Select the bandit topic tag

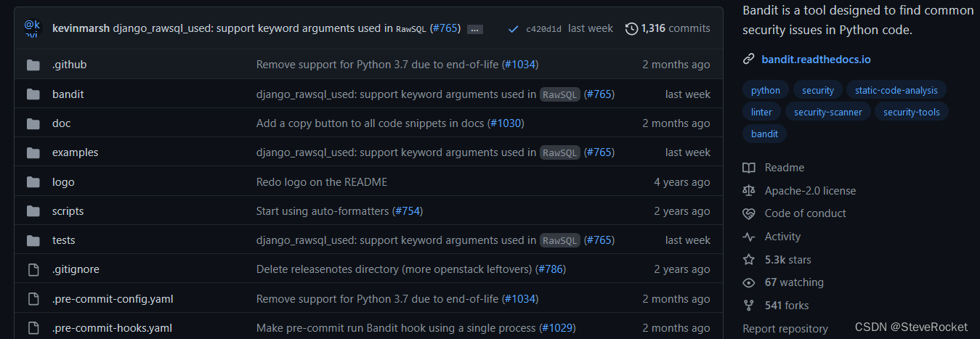pos(764,134)
